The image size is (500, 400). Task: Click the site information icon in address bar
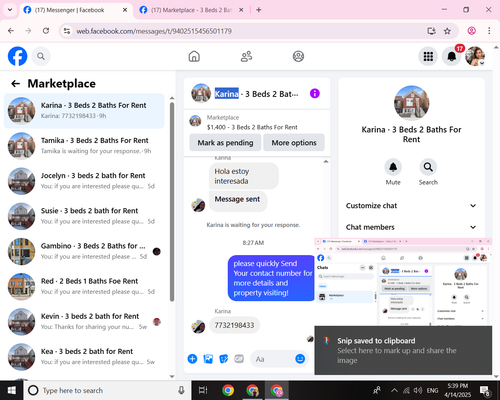tap(67, 31)
